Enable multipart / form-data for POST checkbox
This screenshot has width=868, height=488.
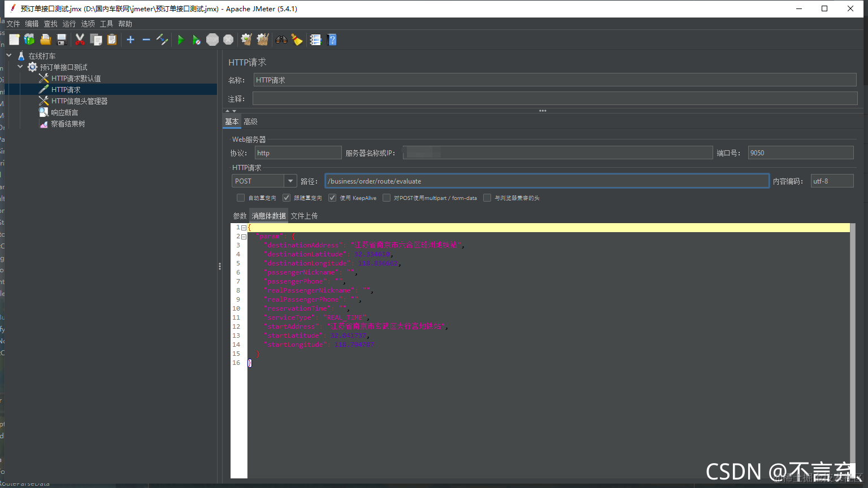coord(387,198)
